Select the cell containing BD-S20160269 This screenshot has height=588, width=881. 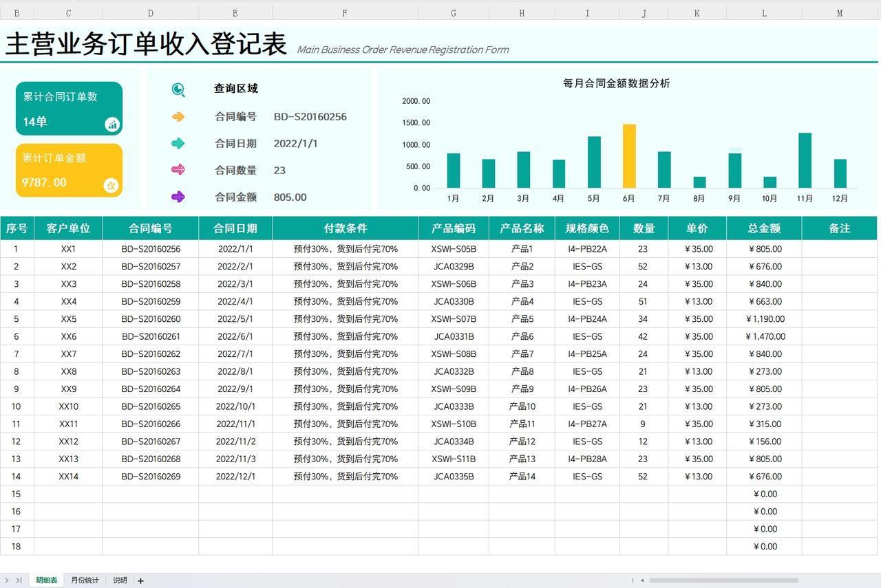(x=151, y=477)
